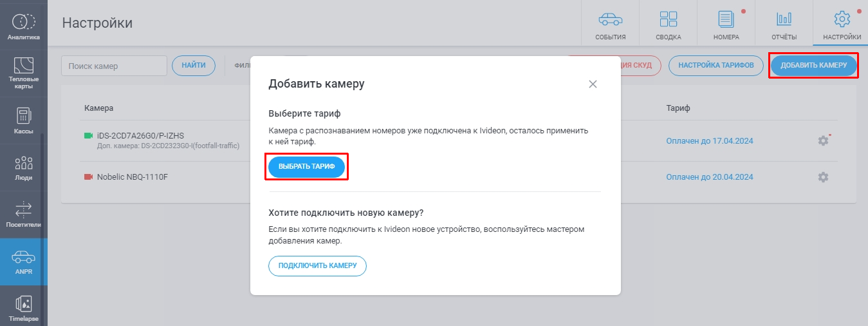
Task: Open the Посетители sidebar section
Action: coord(23,215)
